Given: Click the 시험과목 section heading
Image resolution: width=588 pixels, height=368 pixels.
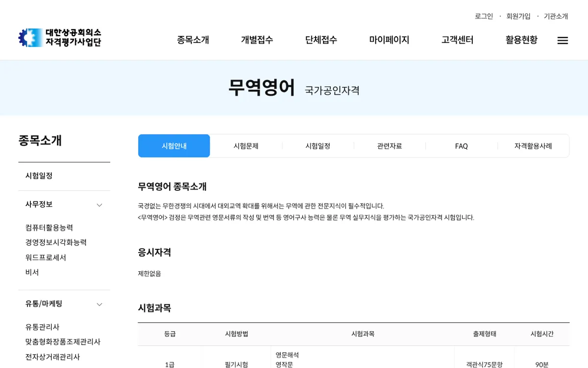Looking at the screenshot, I should click(x=154, y=308).
